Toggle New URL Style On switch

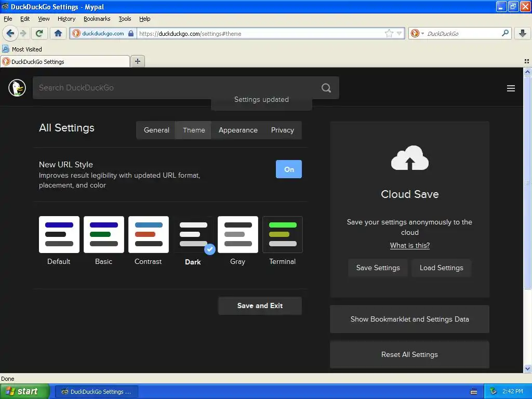coord(289,169)
